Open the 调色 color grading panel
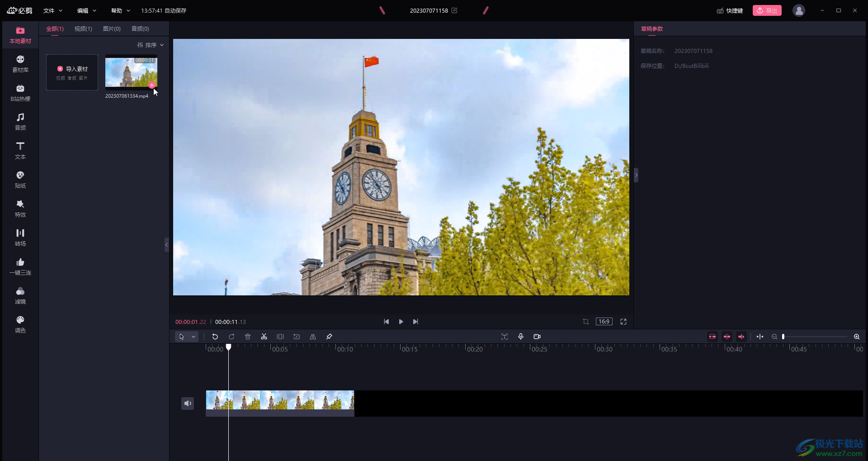868x461 pixels. click(20, 325)
